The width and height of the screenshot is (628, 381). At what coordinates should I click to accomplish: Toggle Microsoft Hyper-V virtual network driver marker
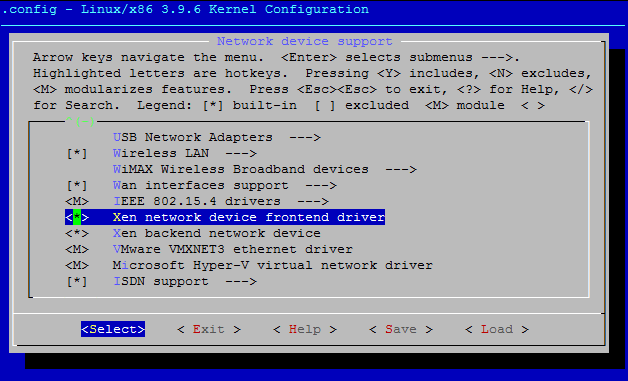[77, 266]
